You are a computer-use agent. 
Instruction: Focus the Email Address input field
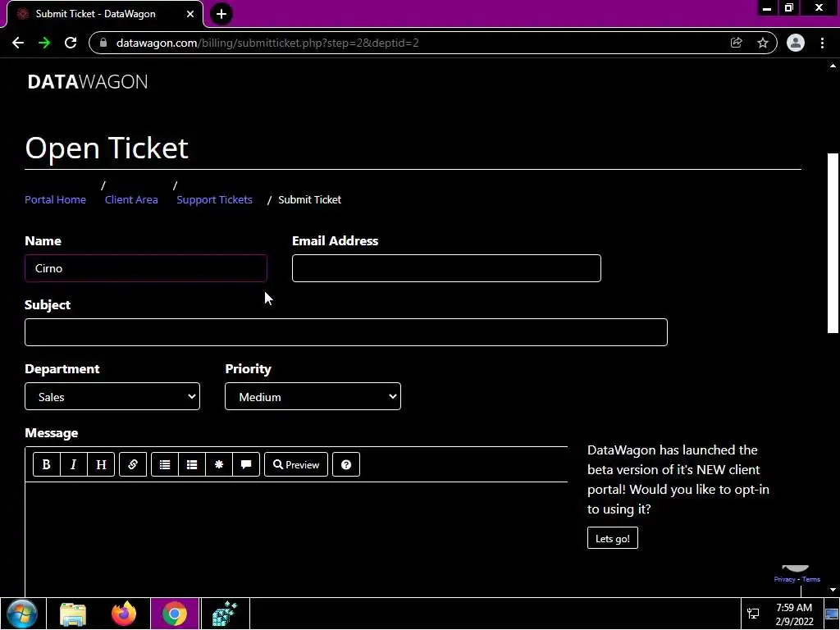pos(446,268)
